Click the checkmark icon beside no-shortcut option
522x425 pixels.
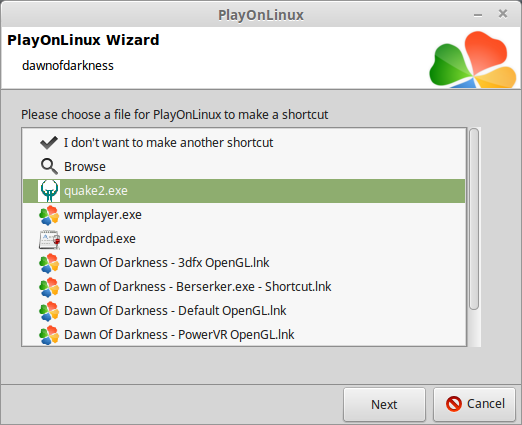click(x=49, y=143)
